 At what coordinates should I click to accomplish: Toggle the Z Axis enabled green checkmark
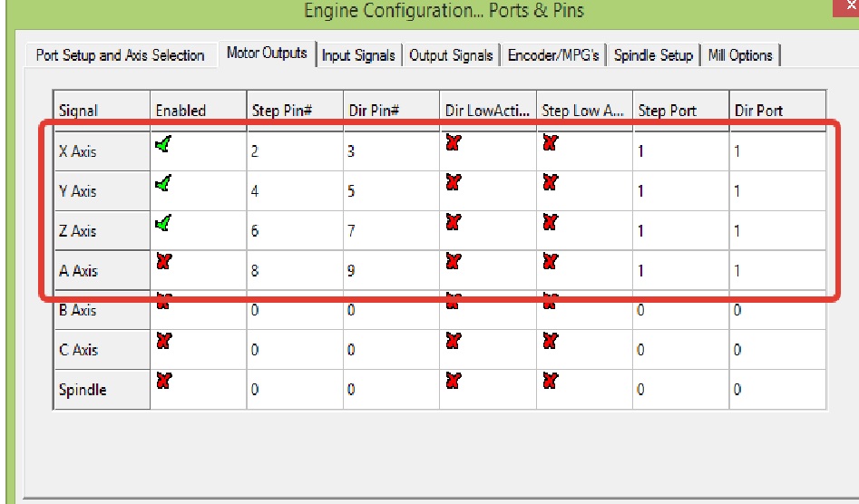coord(163,223)
